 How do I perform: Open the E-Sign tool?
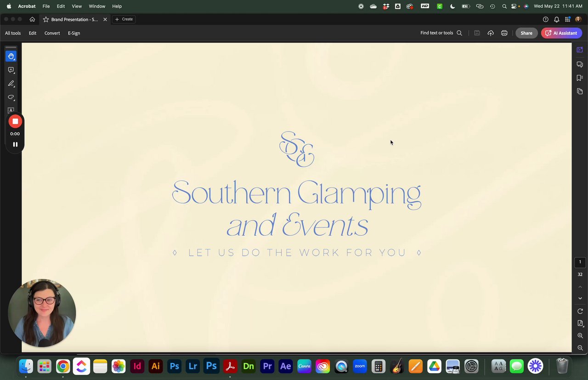click(74, 33)
